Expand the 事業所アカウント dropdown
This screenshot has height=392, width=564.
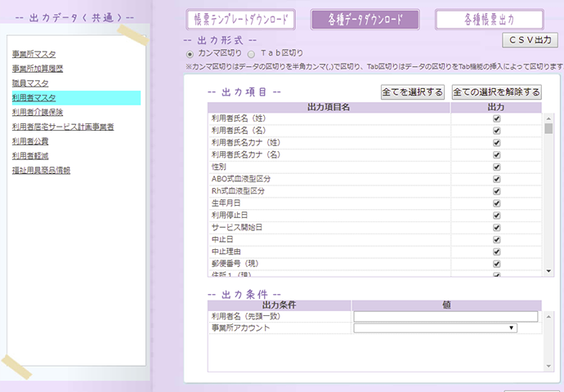435,327
